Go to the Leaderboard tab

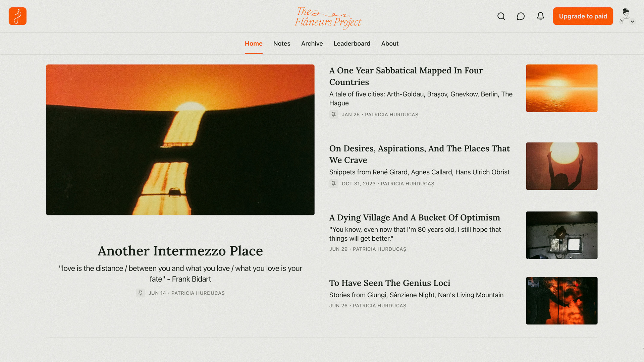[x=352, y=44]
